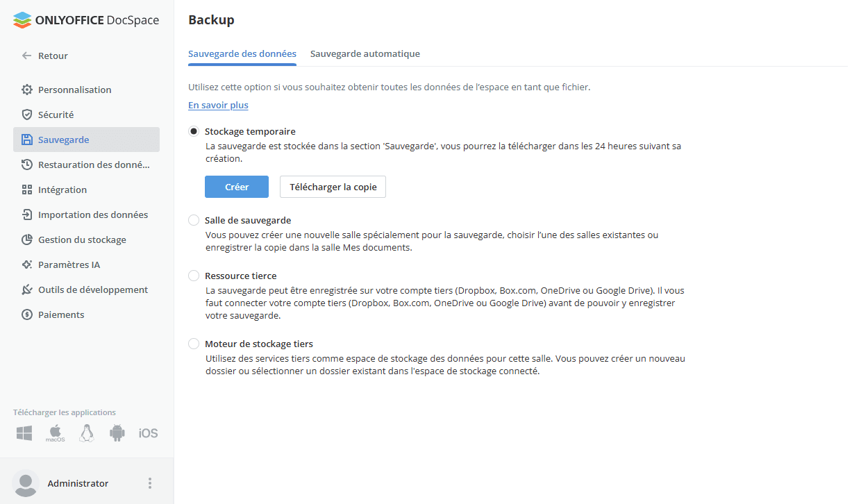Viewport: 861px width, 504px height.
Task: Click the Paiements dollar icon
Action: coord(27,314)
